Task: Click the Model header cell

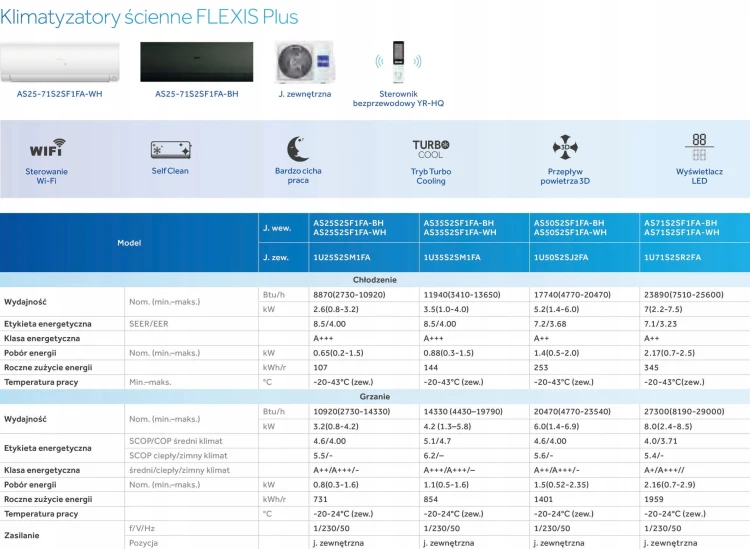Action: pyautogui.click(x=129, y=243)
